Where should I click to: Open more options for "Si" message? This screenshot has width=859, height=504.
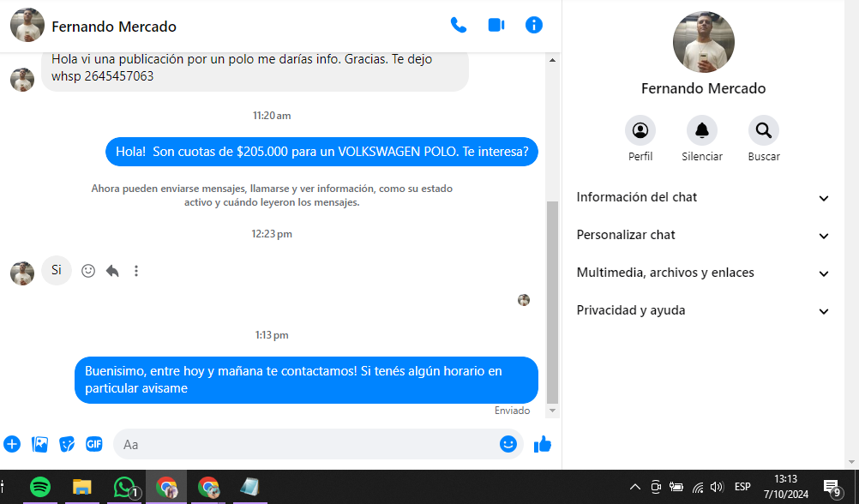point(136,271)
